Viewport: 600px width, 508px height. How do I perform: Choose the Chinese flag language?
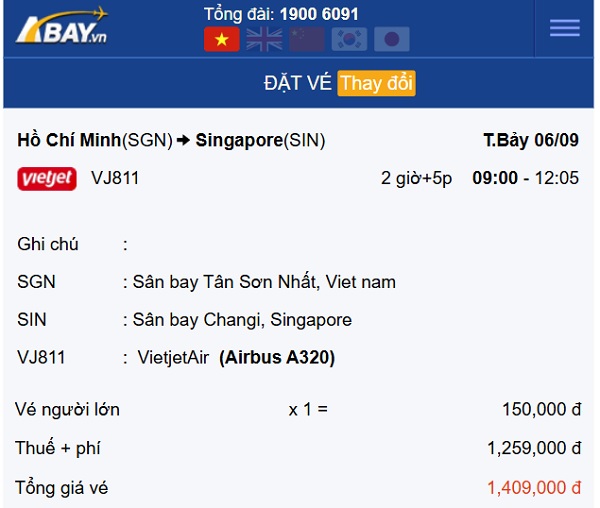click(x=307, y=39)
